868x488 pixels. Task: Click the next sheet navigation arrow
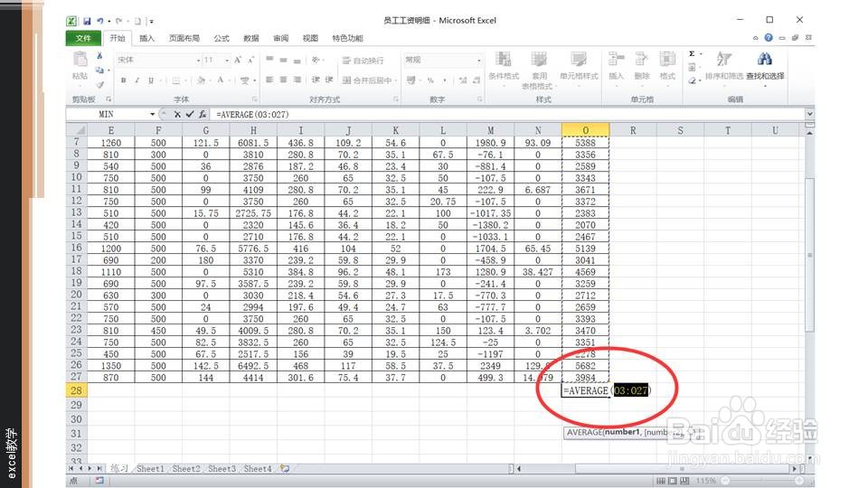pos(90,469)
